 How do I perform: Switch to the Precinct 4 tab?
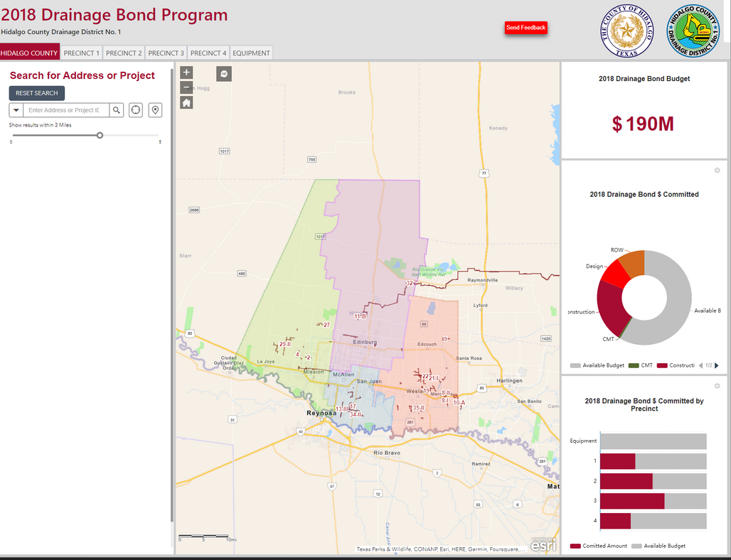[208, 53]
